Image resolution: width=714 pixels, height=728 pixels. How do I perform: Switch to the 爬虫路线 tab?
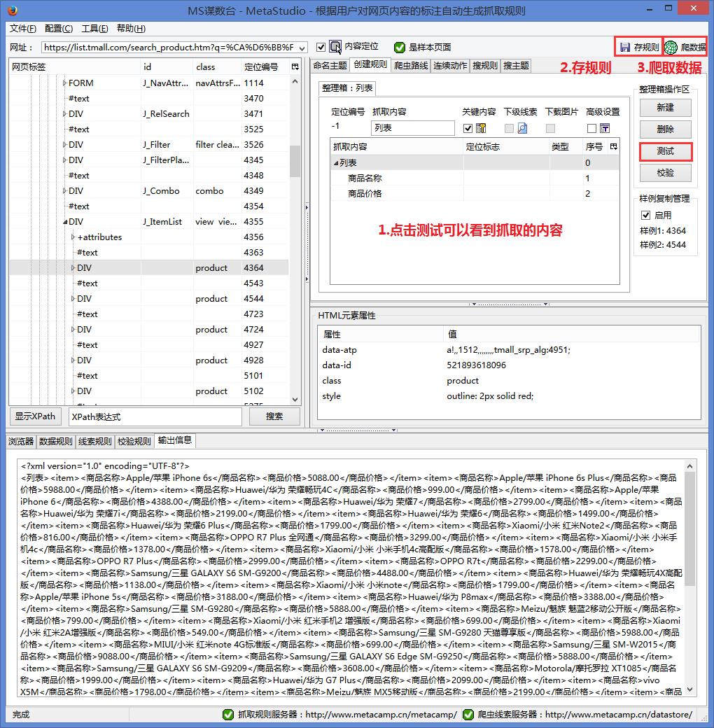click(x=411, y=66)
